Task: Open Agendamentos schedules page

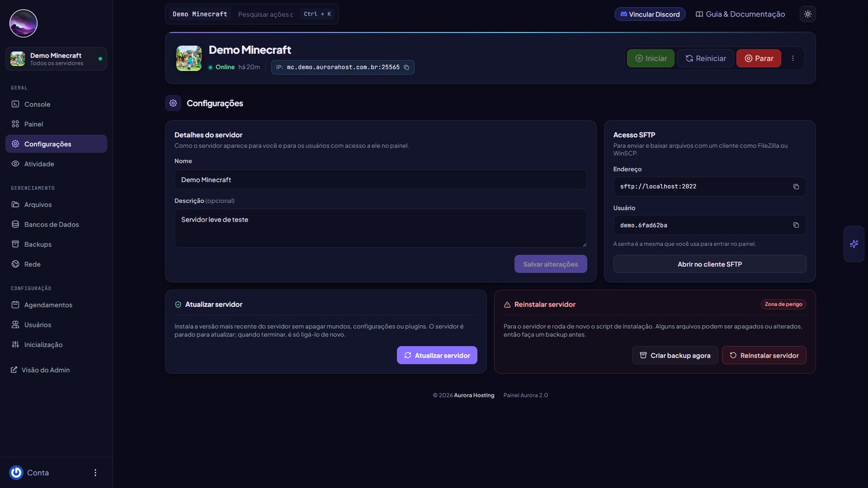Action: click(x=56, y=305)
